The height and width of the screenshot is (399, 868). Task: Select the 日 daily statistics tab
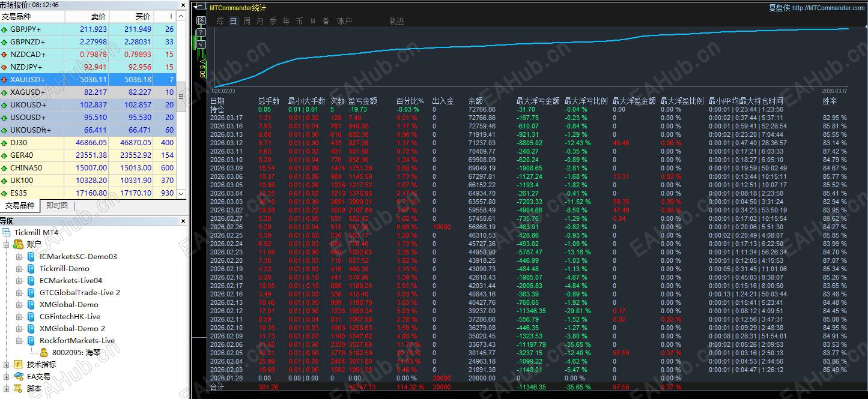click(x=234, y=21)
